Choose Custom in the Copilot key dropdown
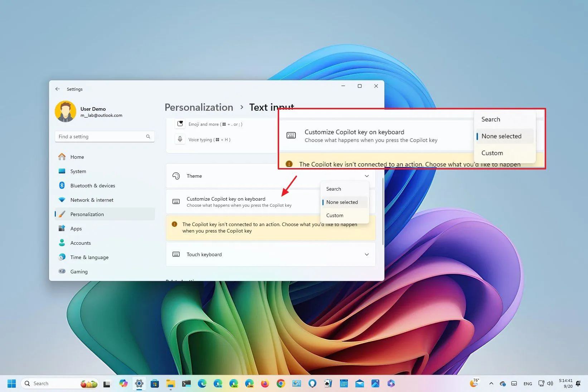Image resolution: width=588 pixels, height=392 pixels. (x=345, y=215)
